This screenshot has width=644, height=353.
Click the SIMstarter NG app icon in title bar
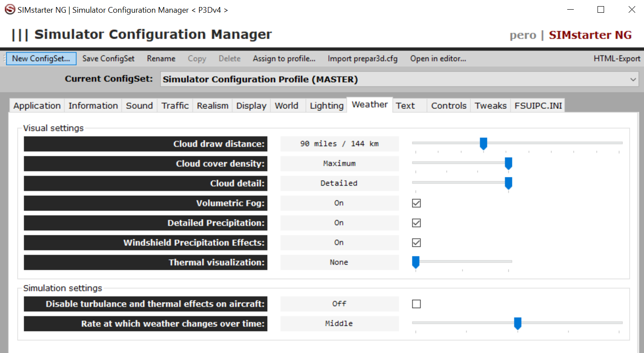10,9
